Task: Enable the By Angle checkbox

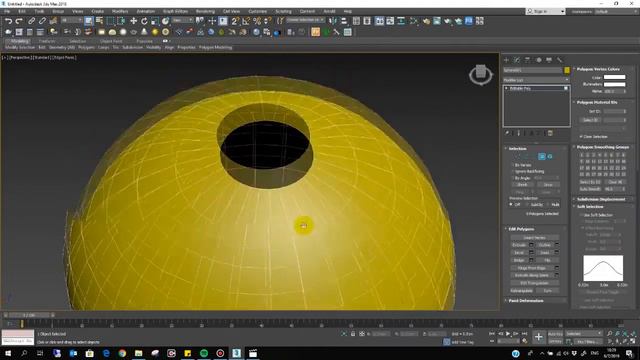Action: [x=512, y=178]
